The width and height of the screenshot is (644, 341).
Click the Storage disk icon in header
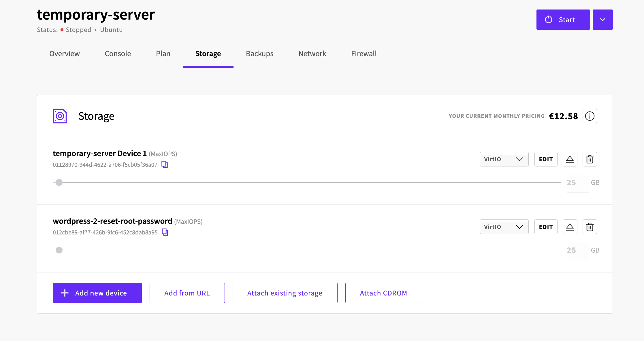[x=60, y=116]
